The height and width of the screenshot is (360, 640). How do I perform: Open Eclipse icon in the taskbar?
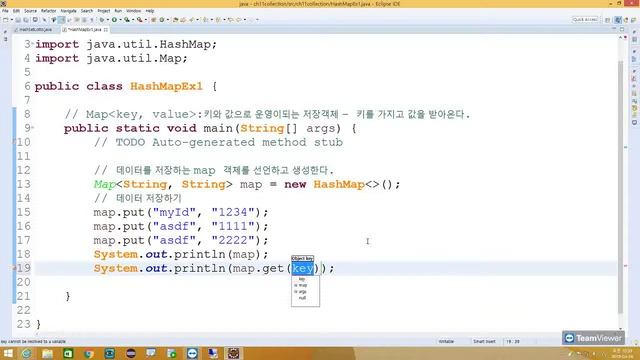(x=131, y=353)
